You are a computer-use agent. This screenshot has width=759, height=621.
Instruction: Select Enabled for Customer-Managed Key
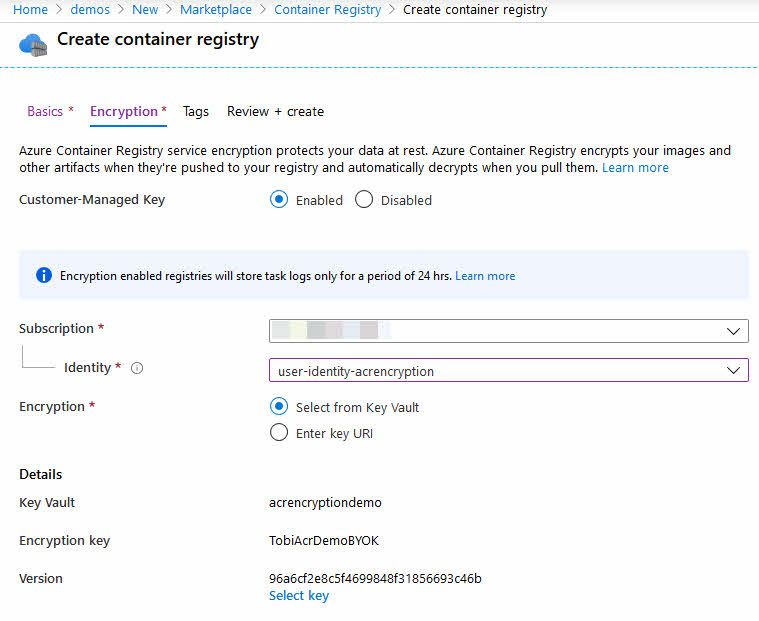click(x=279, y=199)
